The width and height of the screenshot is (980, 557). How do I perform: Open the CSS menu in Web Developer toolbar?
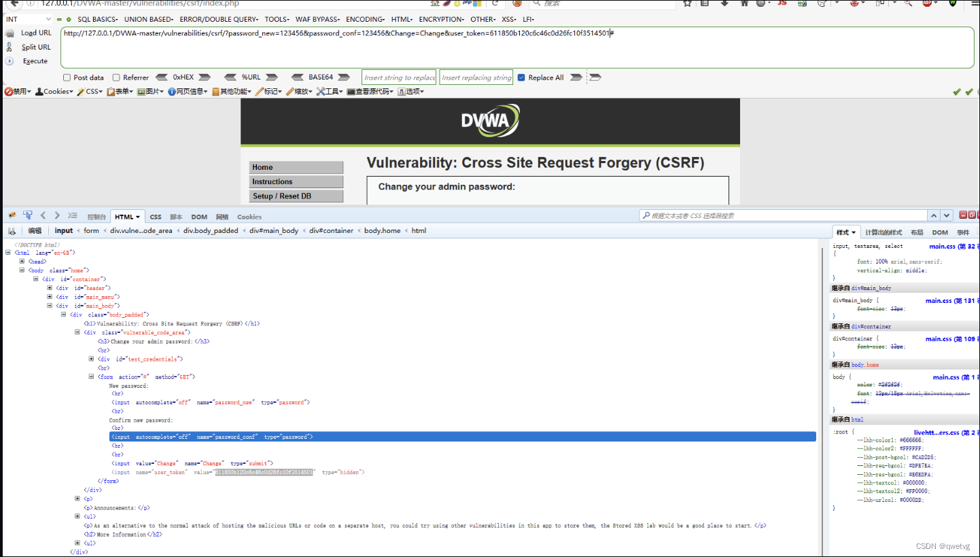[x=90, y=91]
